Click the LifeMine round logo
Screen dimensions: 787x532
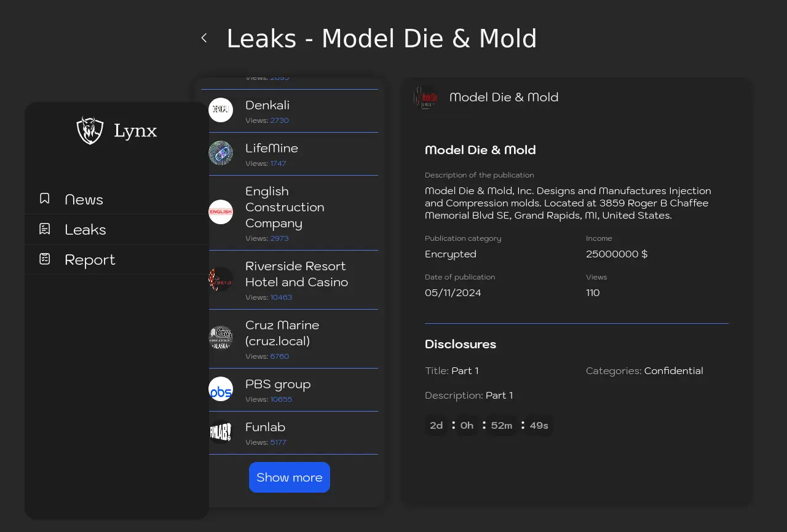(x=221, y=154)
